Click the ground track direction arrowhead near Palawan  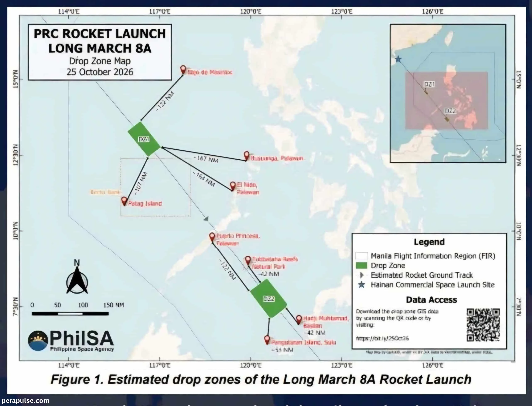click(x=206, y=219)
